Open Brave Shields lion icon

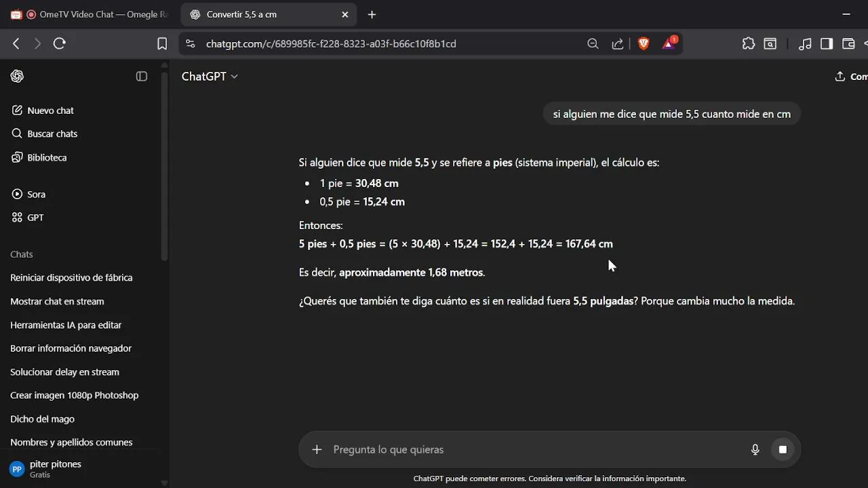click(644, 43)
